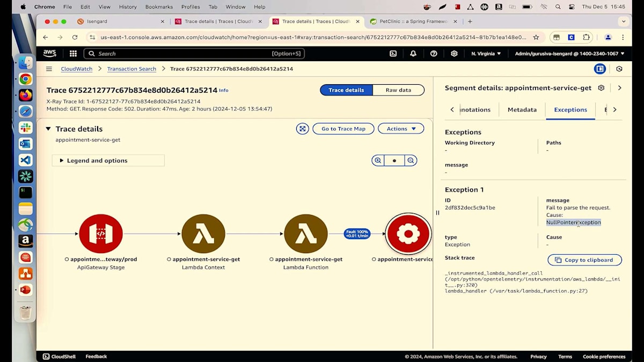Viewport: 644px width, 362px height.
Task: Focus the AWS Search field
Action: 194,54
